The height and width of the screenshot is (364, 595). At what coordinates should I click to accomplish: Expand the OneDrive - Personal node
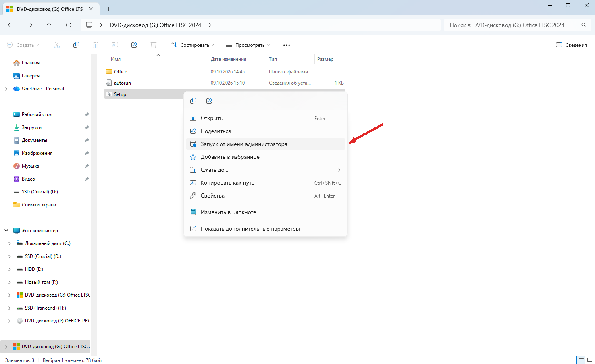click(x=6, y=89)
